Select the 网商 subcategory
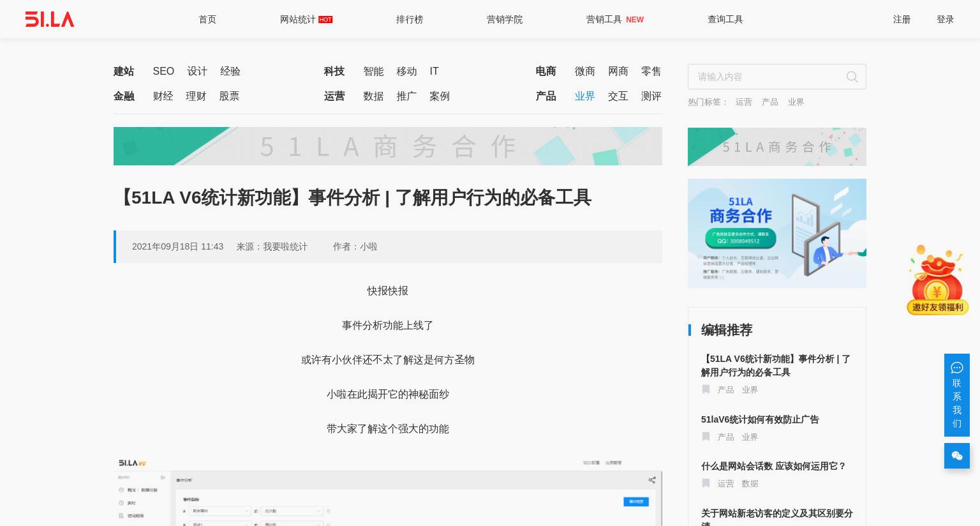The width and height of the screenshot is (980, 526). (x=618, y=71)
